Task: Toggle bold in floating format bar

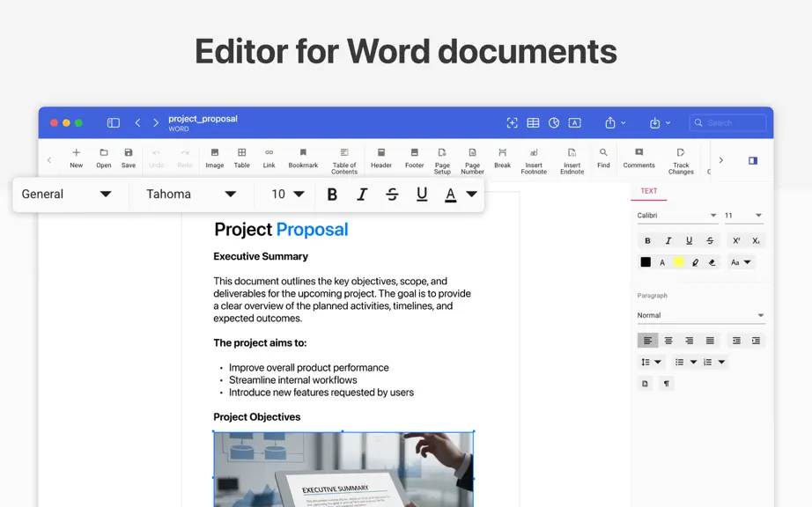Action: (332, 194)
